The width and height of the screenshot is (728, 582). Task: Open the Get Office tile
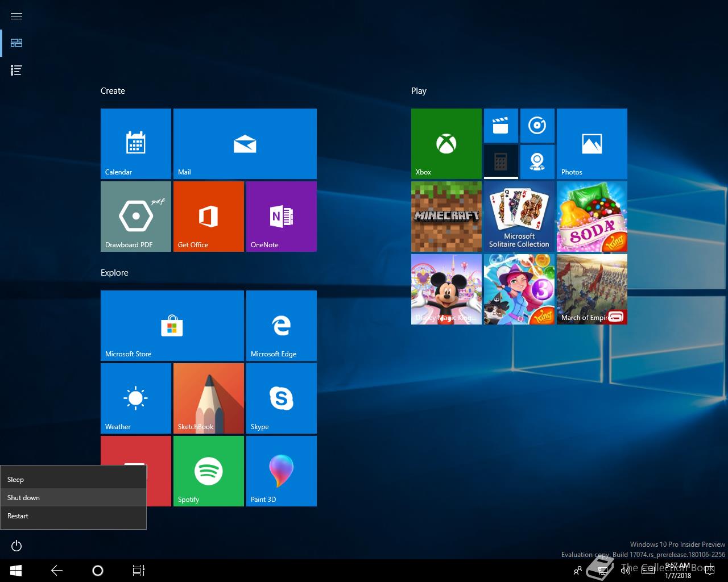click(209, 217)
